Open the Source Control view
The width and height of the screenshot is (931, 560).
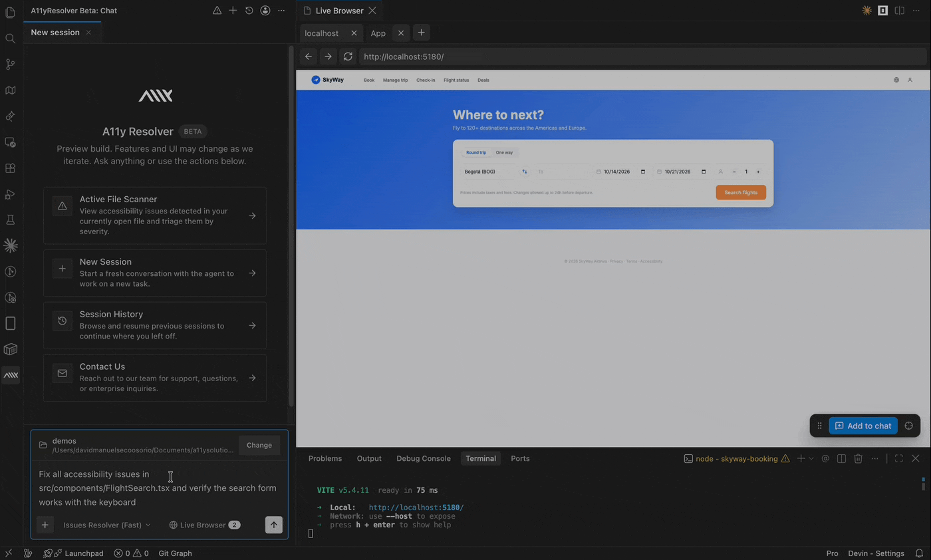pos(10,65)
